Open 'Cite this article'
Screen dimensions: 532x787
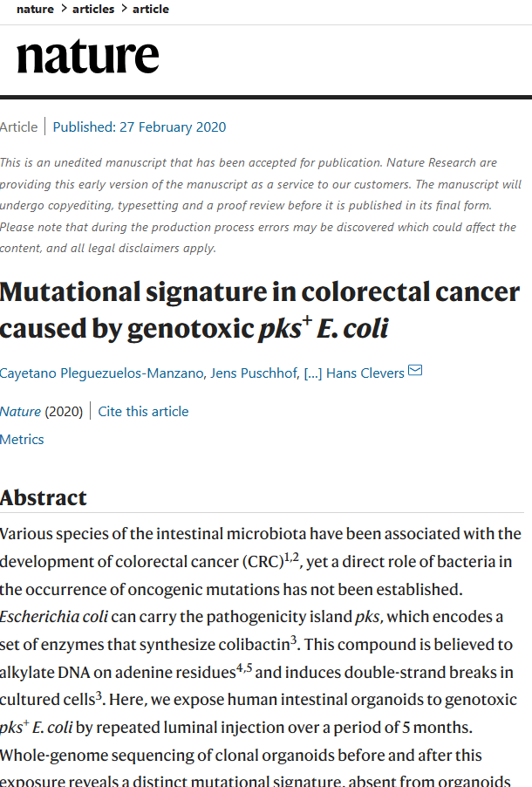point(143,412)
